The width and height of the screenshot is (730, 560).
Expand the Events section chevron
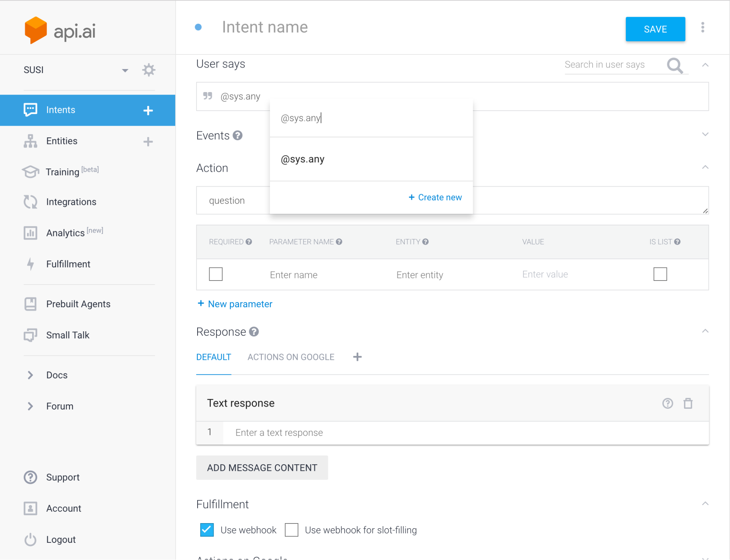point(705,134)
